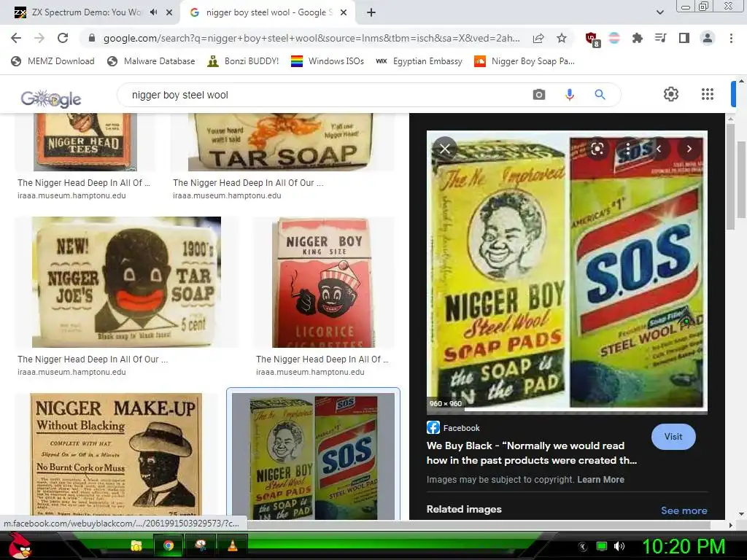The image size is (747, 560).
Task: Open the Bonzi BUDDY! bookmark
Action: 243,61
